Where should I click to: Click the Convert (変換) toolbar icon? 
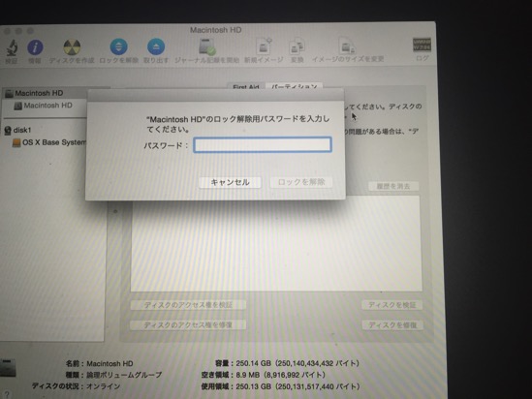pos(297,46)
